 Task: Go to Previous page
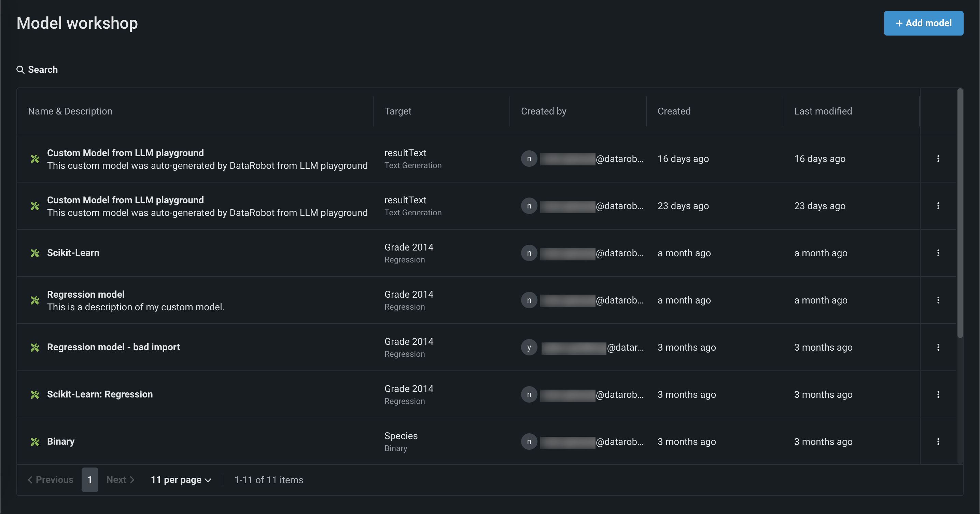51,480
